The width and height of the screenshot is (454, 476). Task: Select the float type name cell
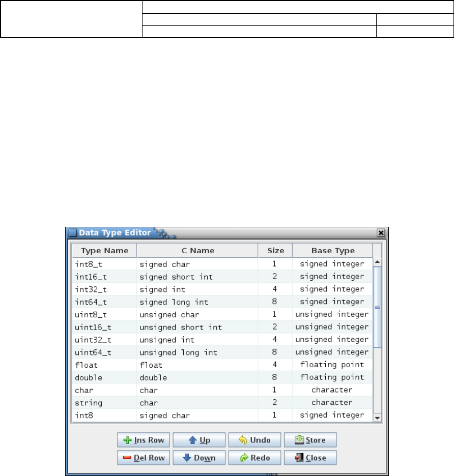pos(104,365)
